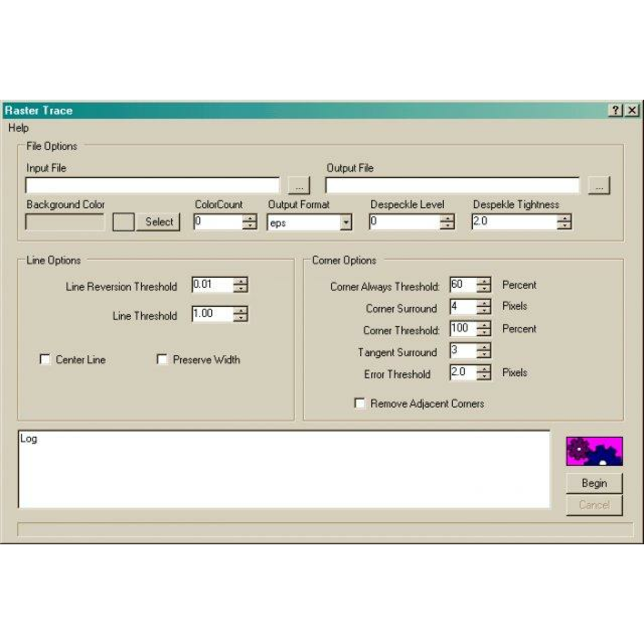The height and width of the screenshot is (644, 644).
Task: Decrease the Corner Always Threshold
Action: 484,288
